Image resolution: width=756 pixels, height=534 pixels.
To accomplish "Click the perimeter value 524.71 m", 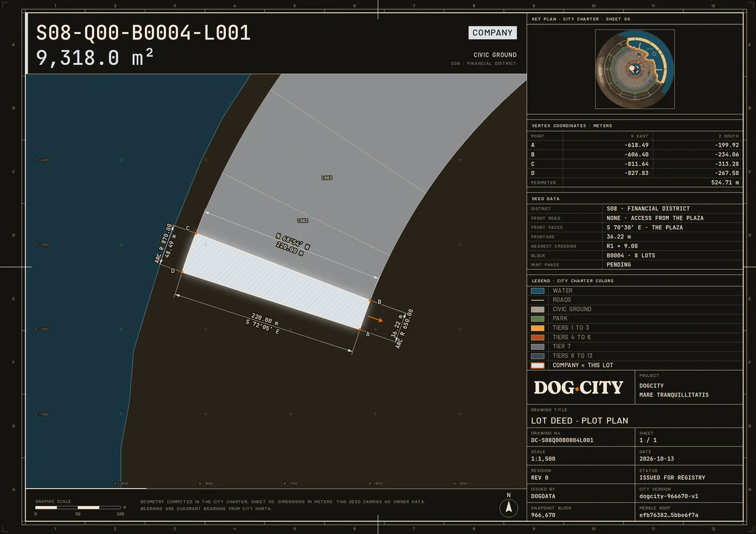I will (725, 183).
